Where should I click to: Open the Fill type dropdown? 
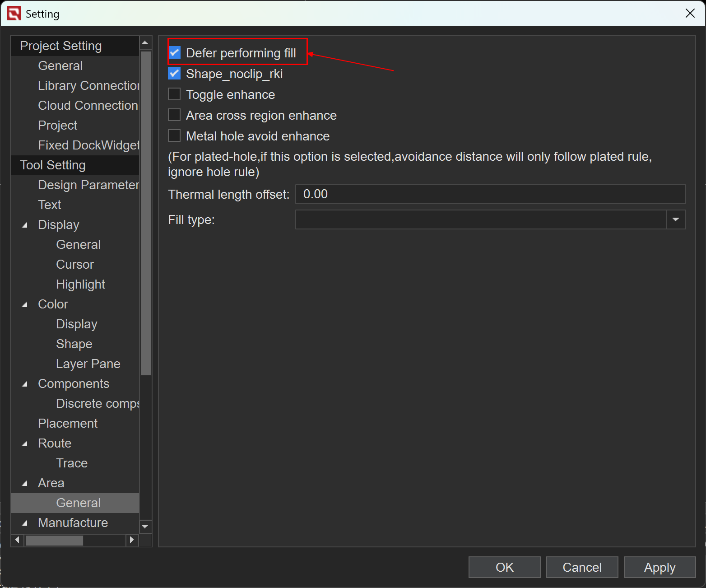tap(676, 219)
